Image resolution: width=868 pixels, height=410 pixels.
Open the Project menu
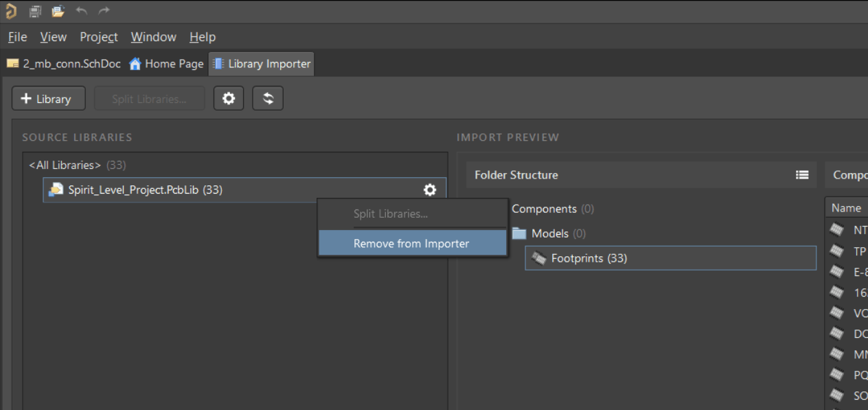(98, 37)
